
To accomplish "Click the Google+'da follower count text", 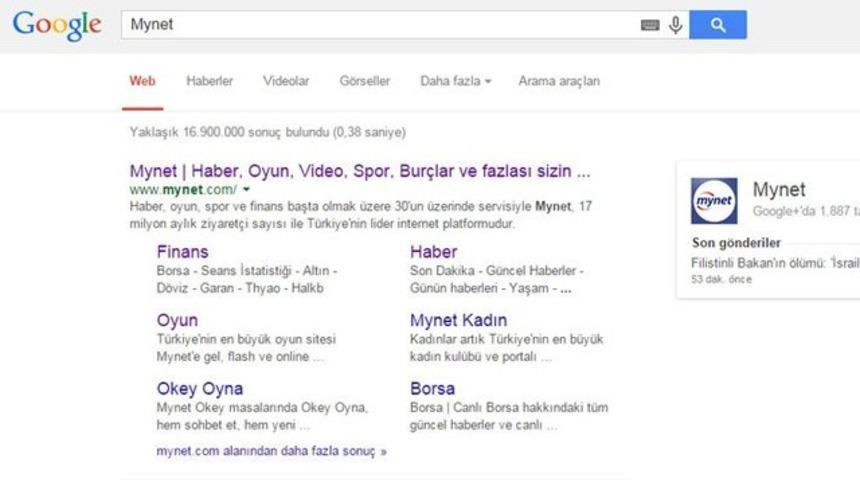I will (x=806, y=211).
